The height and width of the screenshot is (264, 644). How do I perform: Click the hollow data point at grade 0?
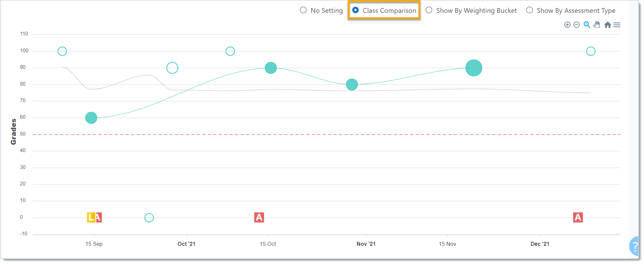(x=149, y=218)
